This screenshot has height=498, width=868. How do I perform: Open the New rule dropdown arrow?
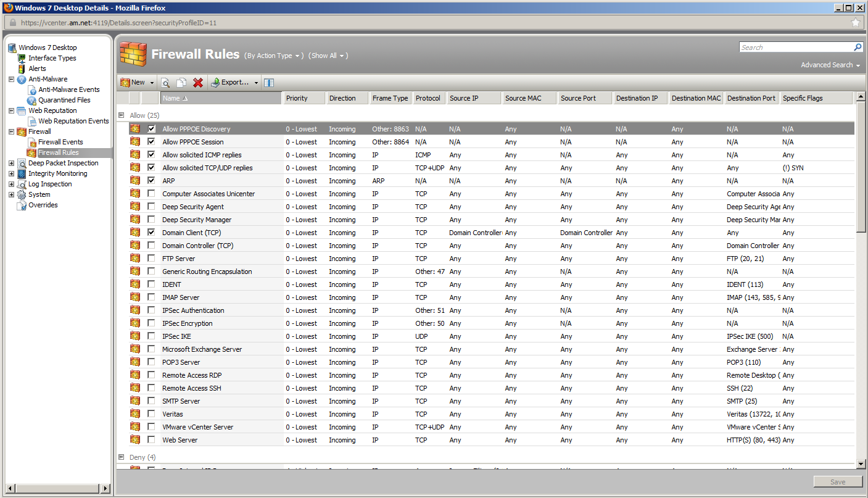152,83
